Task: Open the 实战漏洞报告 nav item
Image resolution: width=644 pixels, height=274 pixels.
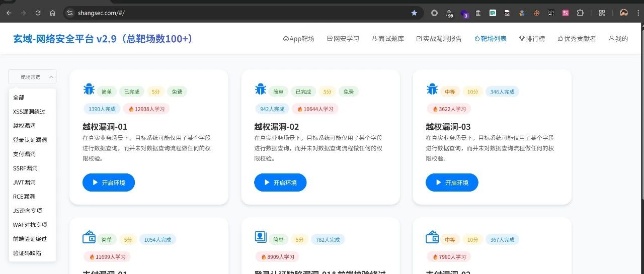Action: pyautogui.click(x=439, y=38)
